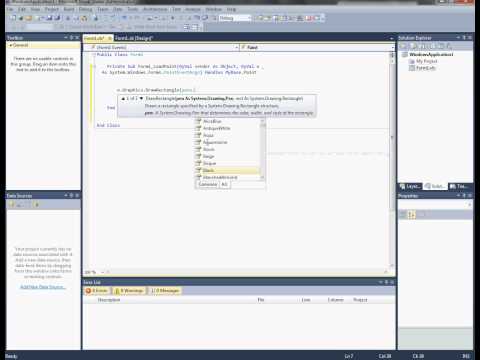Click the End Class code line
Image resolution: width=480 pixels, height=360 pixels.
point(108,125)
